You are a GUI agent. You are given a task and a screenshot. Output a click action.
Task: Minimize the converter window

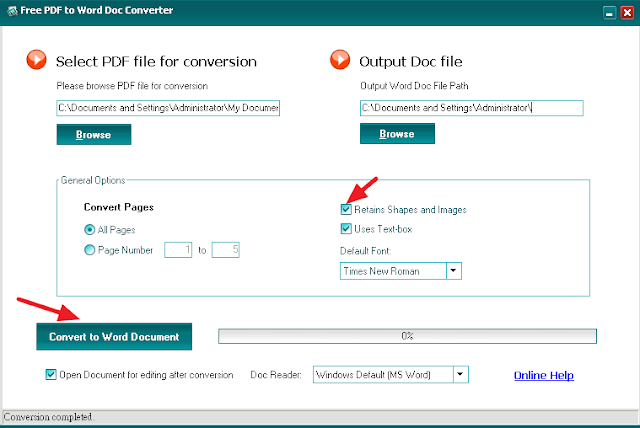coord(609,13)
